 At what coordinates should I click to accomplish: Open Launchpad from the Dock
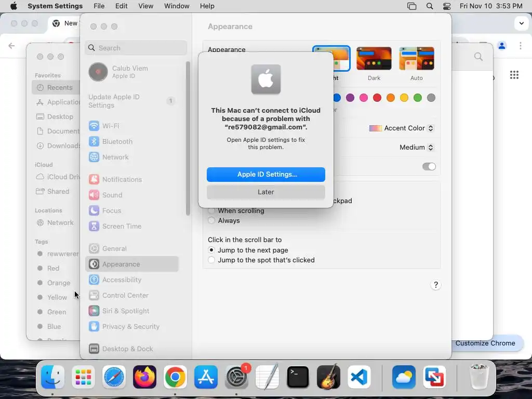83,377
